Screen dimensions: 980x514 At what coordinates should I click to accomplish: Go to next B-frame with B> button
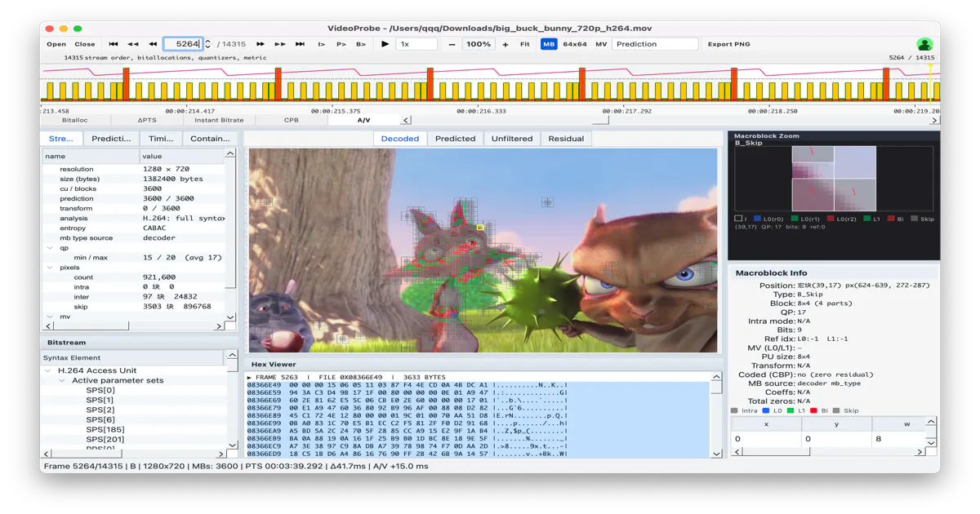[x=361, y=44]
